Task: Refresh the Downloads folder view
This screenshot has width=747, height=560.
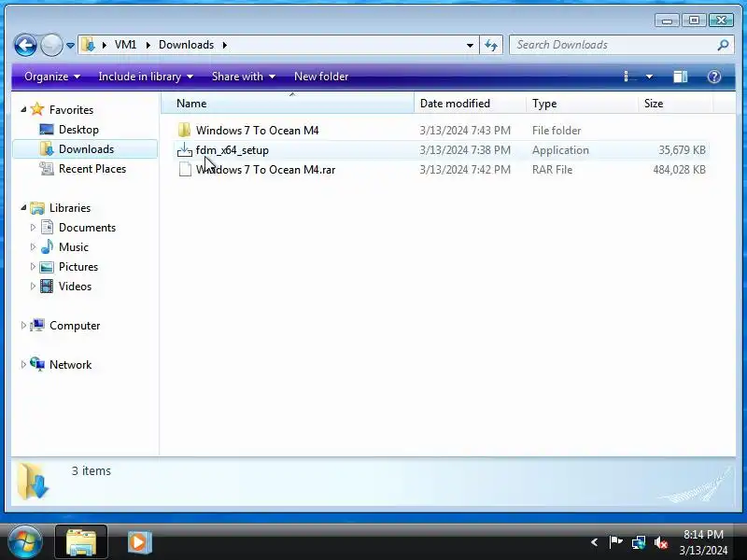Action: click(491, 45)
